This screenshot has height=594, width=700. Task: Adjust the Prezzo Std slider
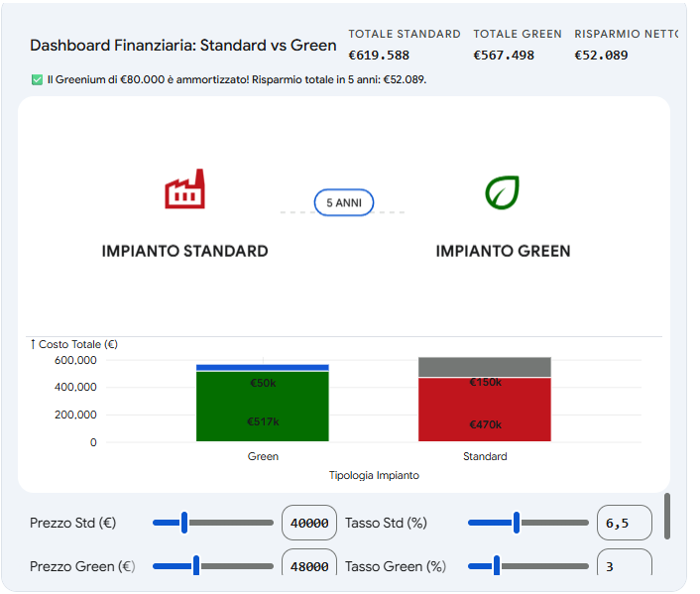pyautogui.click(x=213, y=523)
